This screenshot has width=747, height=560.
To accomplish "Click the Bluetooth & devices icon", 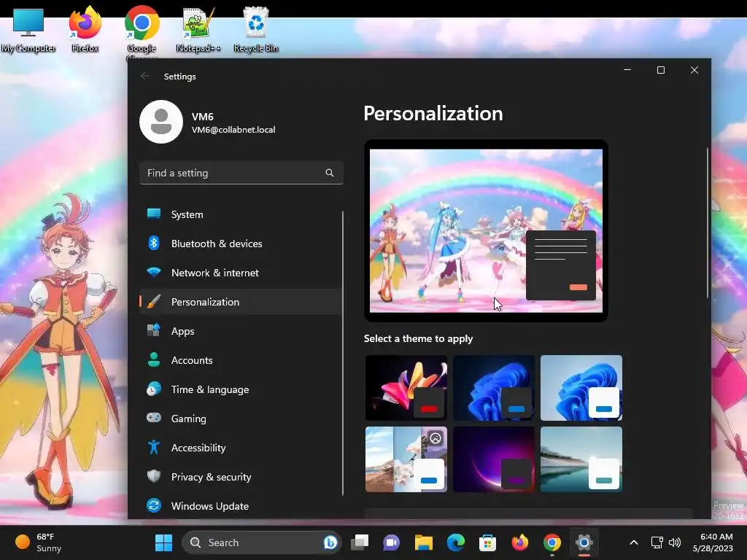I will pyautogui.click(x=153, y=243).
